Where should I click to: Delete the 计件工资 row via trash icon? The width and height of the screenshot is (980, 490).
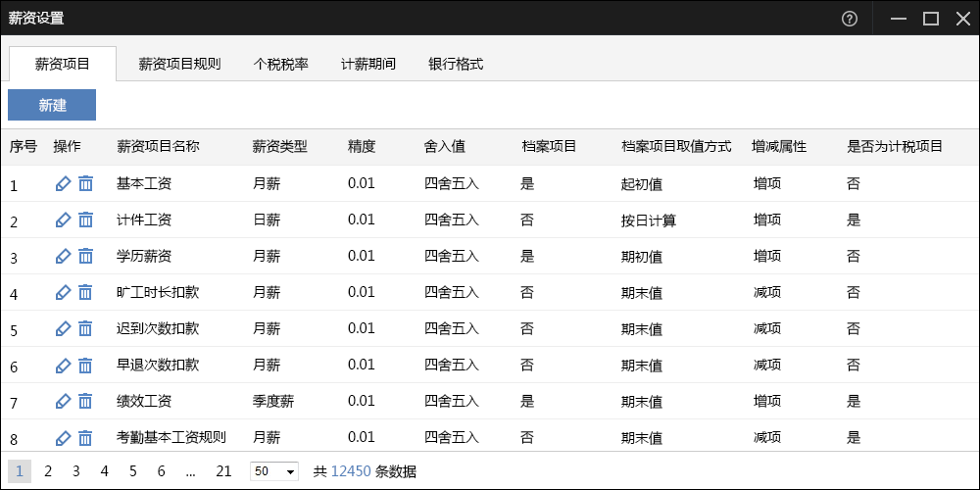coord(86,220)
